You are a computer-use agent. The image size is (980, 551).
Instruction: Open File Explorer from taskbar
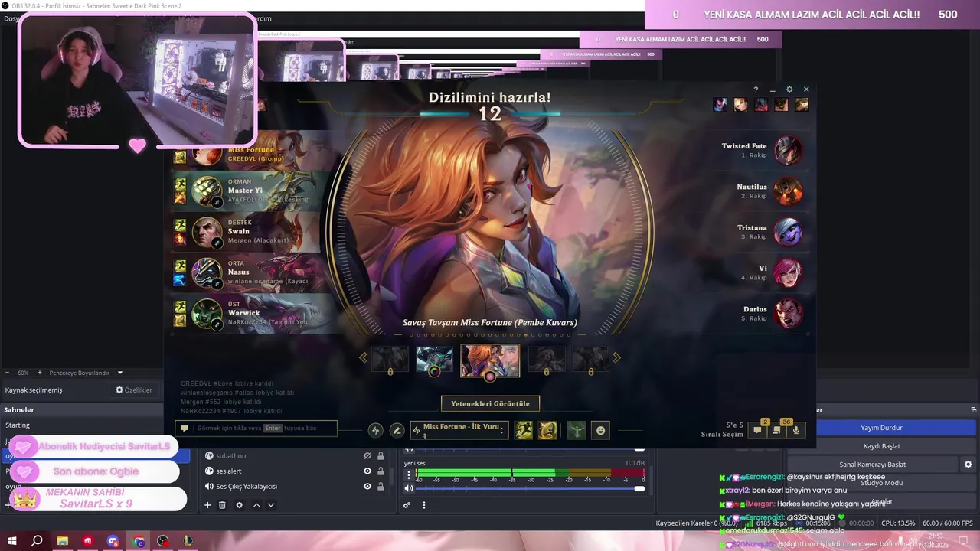(63, 541)
